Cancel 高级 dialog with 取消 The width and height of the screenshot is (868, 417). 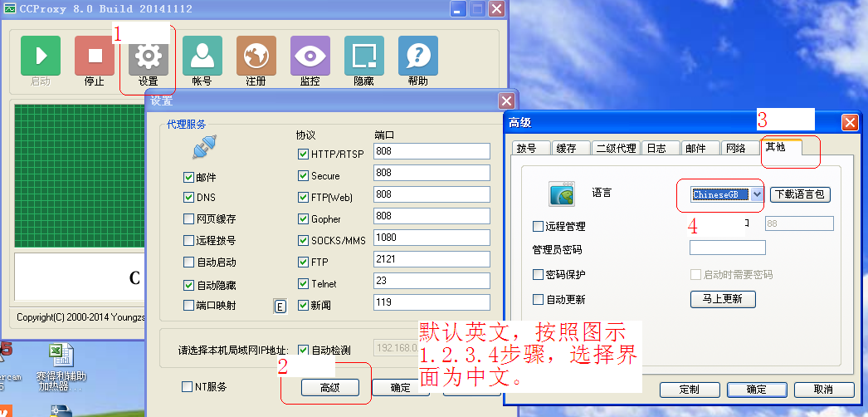coord(824,390)
